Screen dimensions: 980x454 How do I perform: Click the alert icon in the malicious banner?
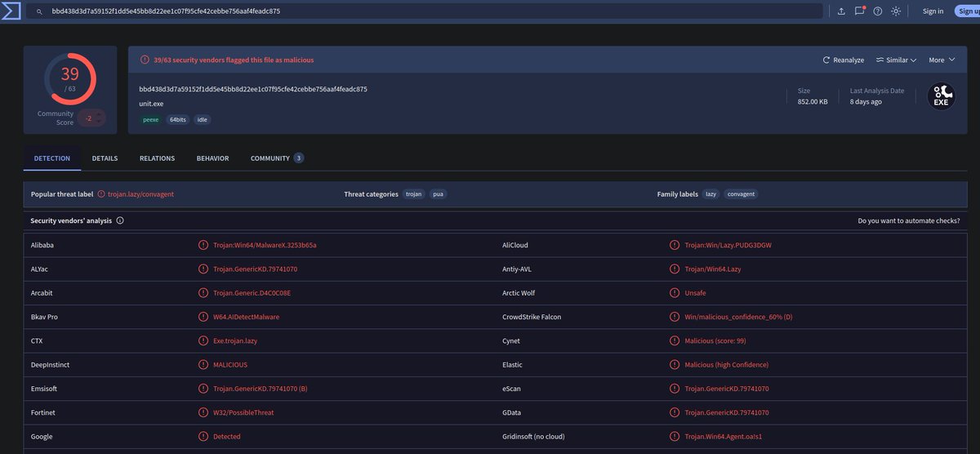pos(145,60)
